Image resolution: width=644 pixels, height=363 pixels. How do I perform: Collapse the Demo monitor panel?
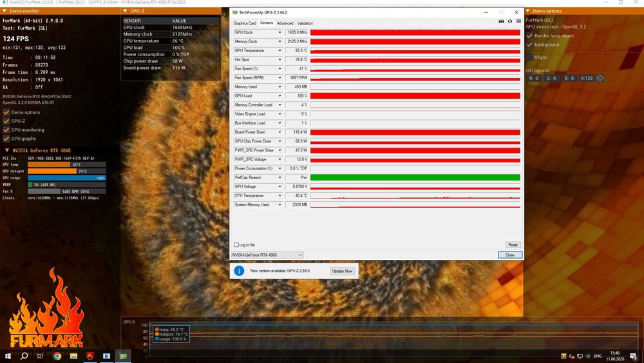(x=5, y=11)
